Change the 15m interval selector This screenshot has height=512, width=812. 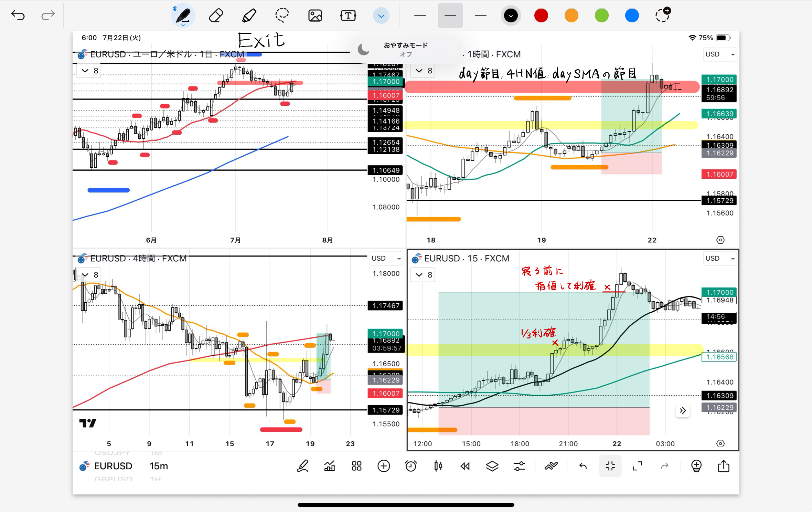(x=159, y=466)
